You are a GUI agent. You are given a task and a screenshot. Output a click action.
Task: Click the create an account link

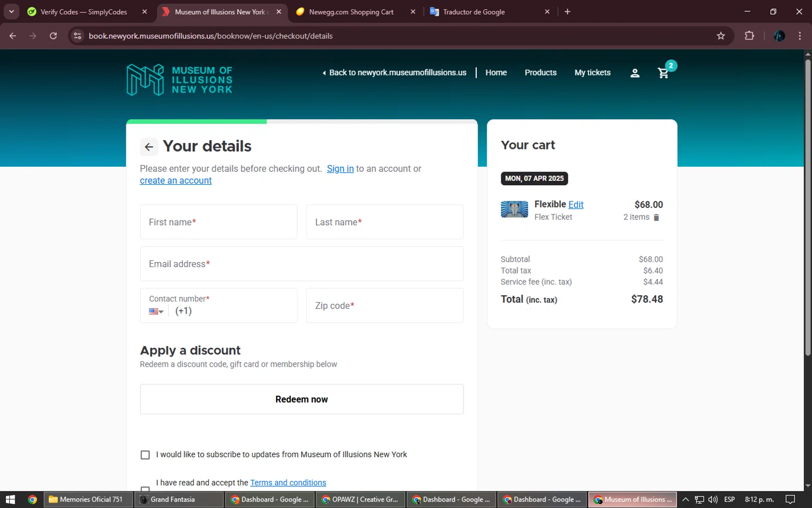coord(175,180)
